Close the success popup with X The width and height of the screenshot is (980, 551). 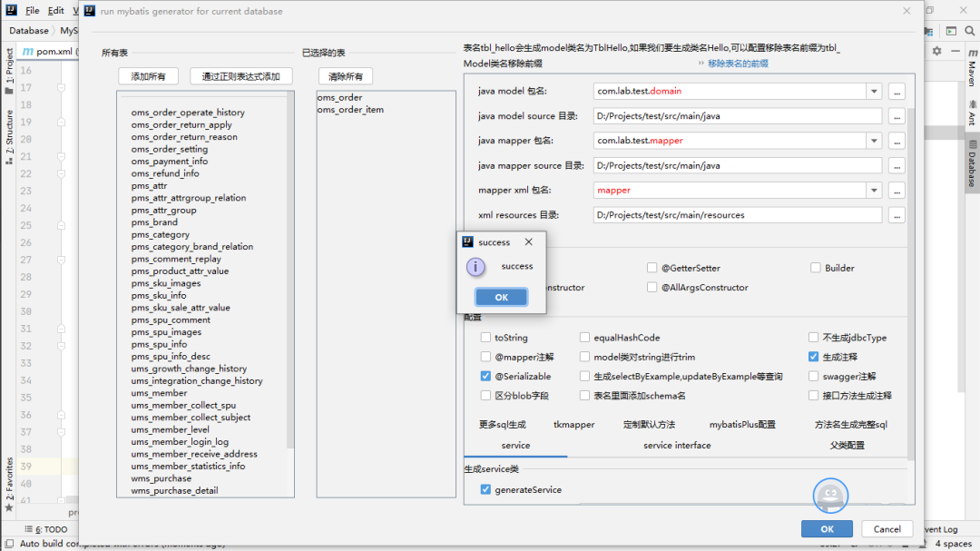pos(528,242)
